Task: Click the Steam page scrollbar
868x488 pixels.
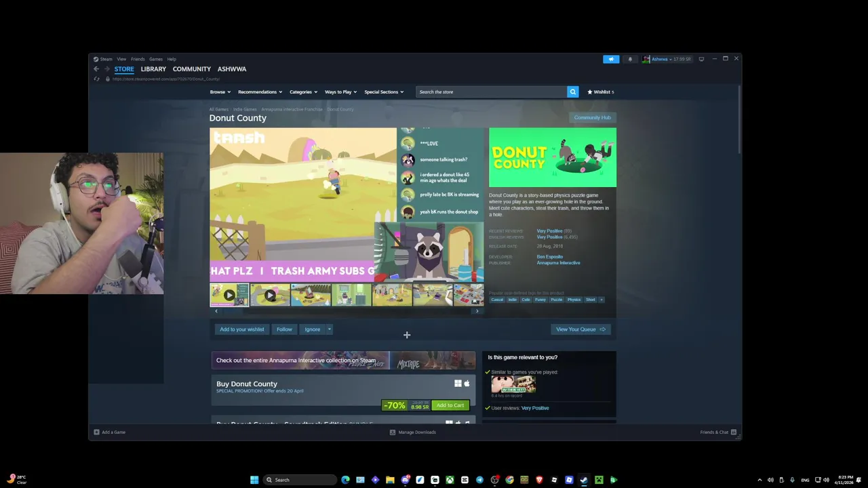Action: (740, 121)
